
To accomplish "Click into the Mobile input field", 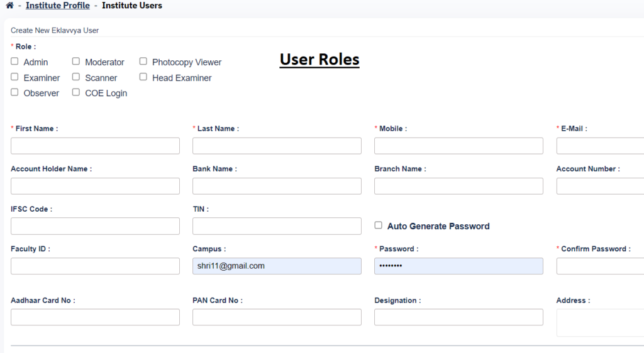I will (458, 146).
